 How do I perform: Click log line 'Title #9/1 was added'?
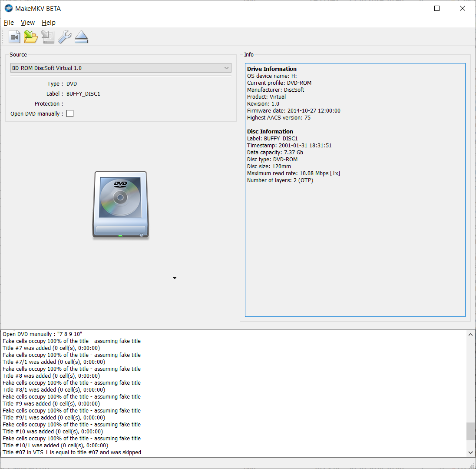click(x=54, y=418)
